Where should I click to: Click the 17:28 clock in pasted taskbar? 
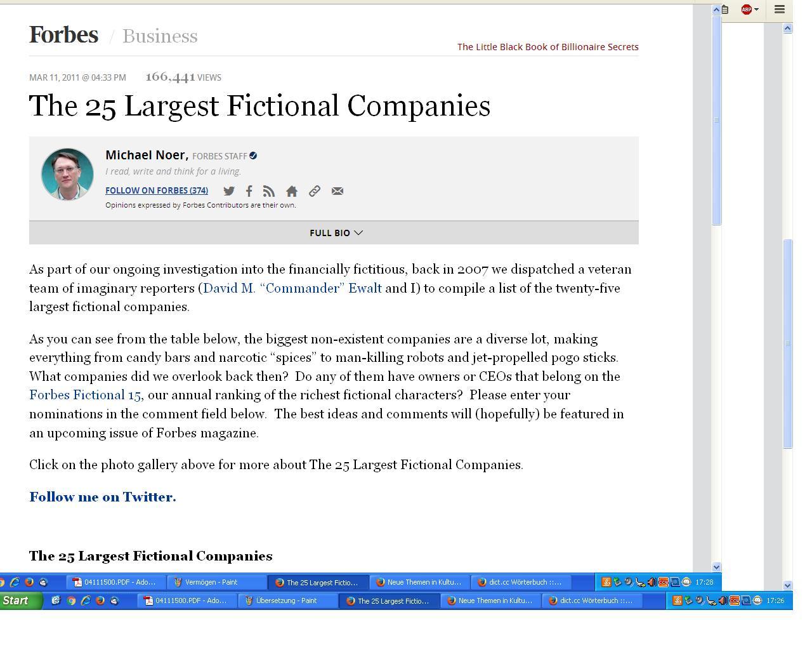pos(704,582)
